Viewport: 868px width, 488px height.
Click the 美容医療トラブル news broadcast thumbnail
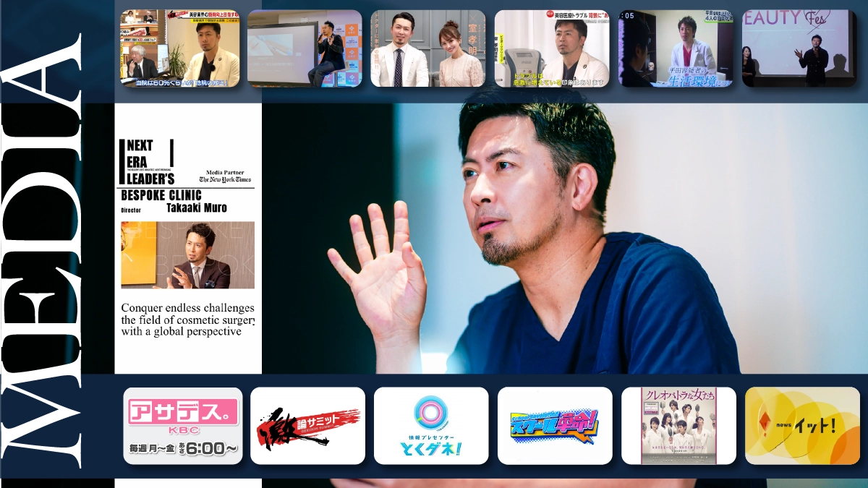(x=552, y=48)
